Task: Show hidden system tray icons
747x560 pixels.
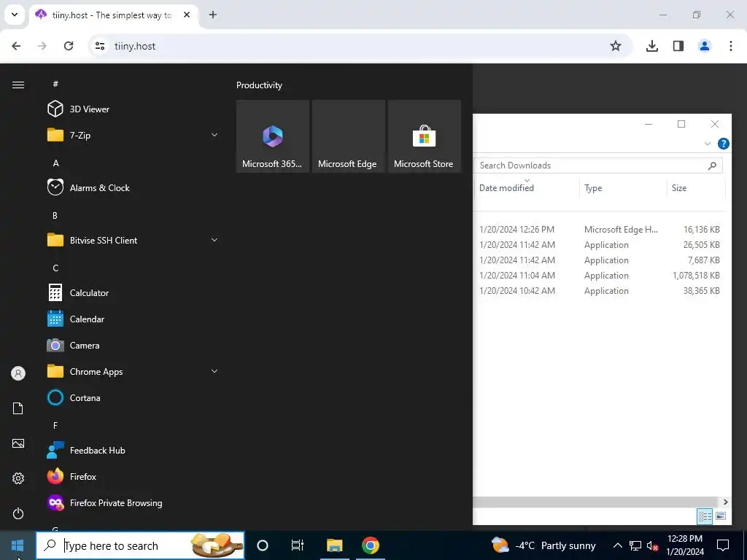Action: click(617, 545)
